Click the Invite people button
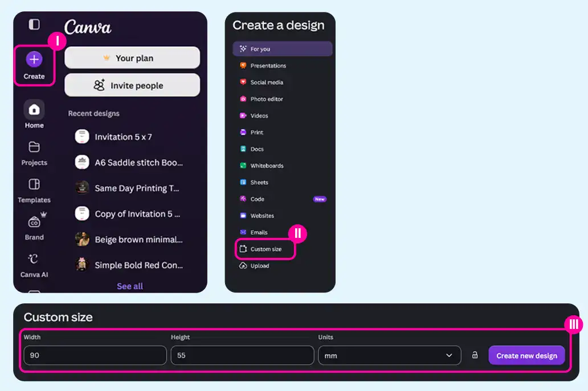The width and height of the screenshot is (588, 391). click(132, 85)
